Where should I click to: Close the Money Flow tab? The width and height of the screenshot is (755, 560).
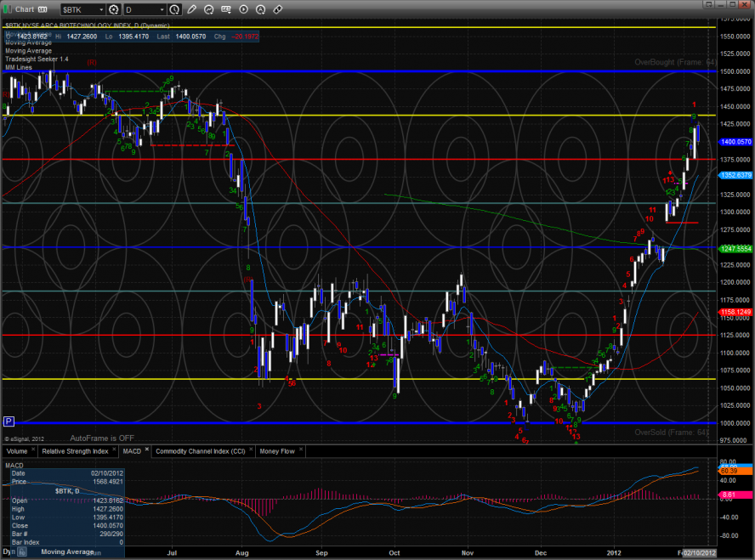[301, 450]
